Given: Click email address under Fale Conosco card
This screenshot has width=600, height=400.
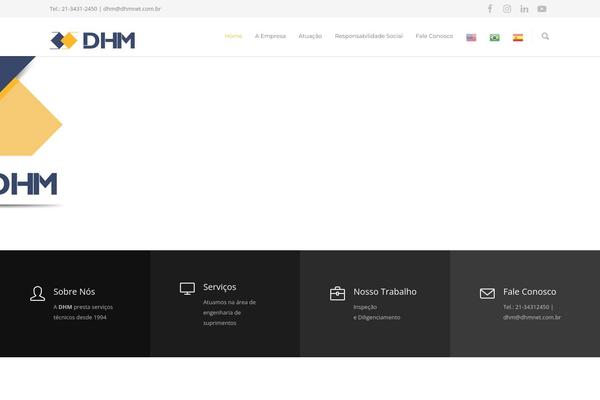Looking at the screenshot, I should click(x=532, y=317).
